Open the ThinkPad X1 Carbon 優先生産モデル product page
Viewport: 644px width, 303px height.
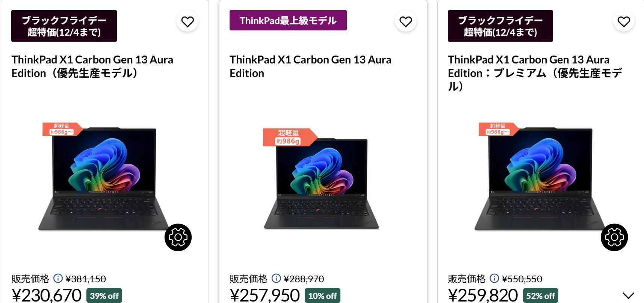coord(92,66)
